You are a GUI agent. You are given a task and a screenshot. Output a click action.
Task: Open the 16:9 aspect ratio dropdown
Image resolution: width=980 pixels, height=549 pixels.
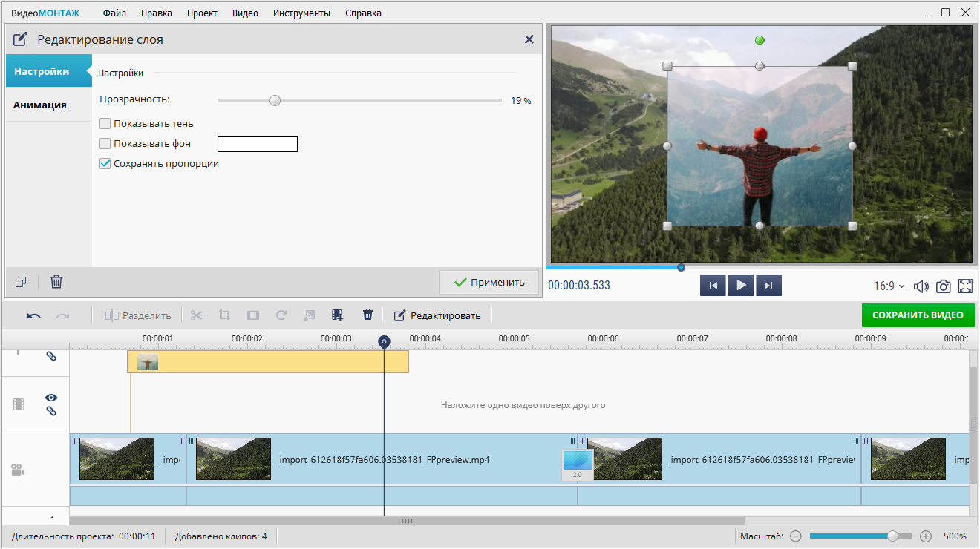(x=890, y=286)
